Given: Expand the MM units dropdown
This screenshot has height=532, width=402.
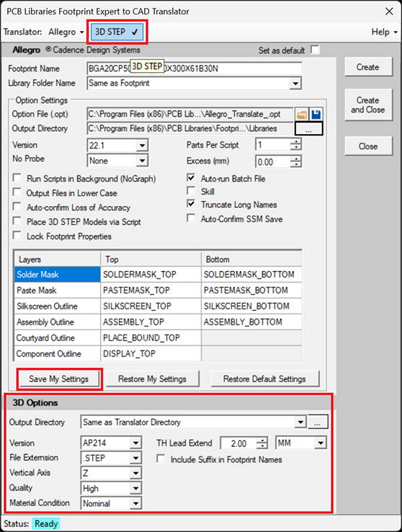Looking at the screenshot, I should click(x=321, y=443).
